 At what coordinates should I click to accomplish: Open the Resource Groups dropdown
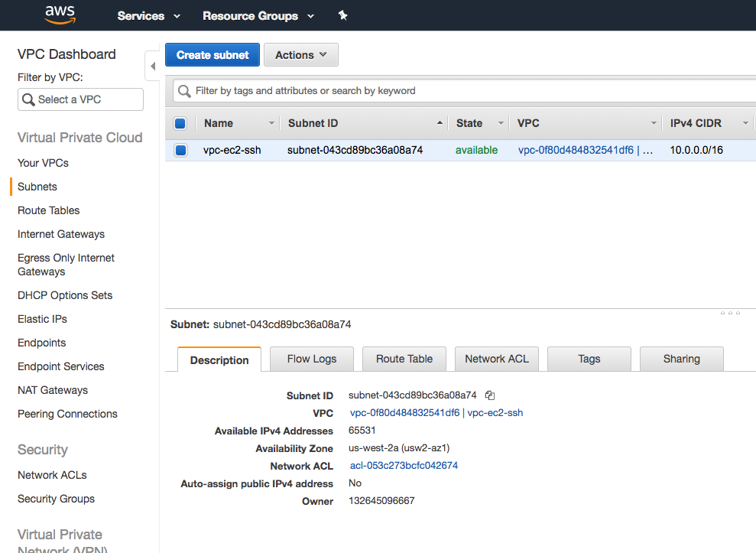(x=258, y=16)
